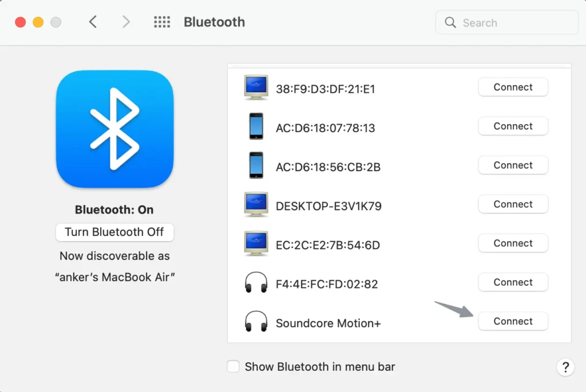Viewport: 586px width, 392px height.
Task: Click inside the Search field
Action: (x=506, y=22)
